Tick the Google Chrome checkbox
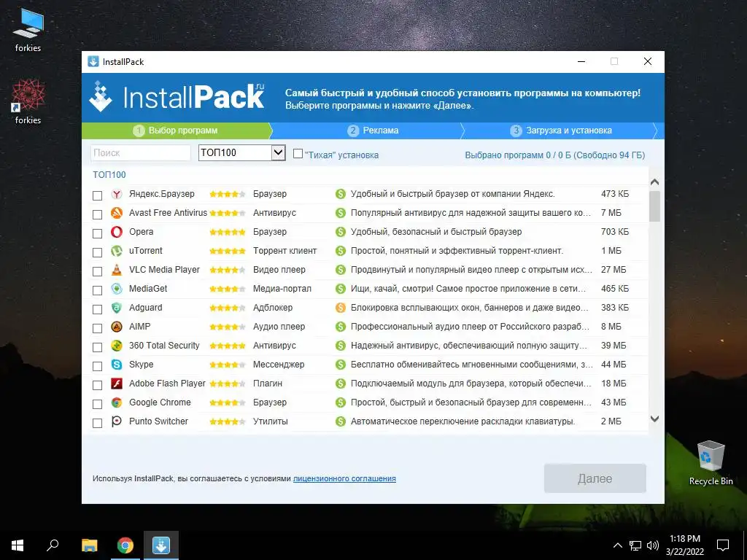Image resolution: width=747 pixels, height=560 pixels. tap(97, 404)
